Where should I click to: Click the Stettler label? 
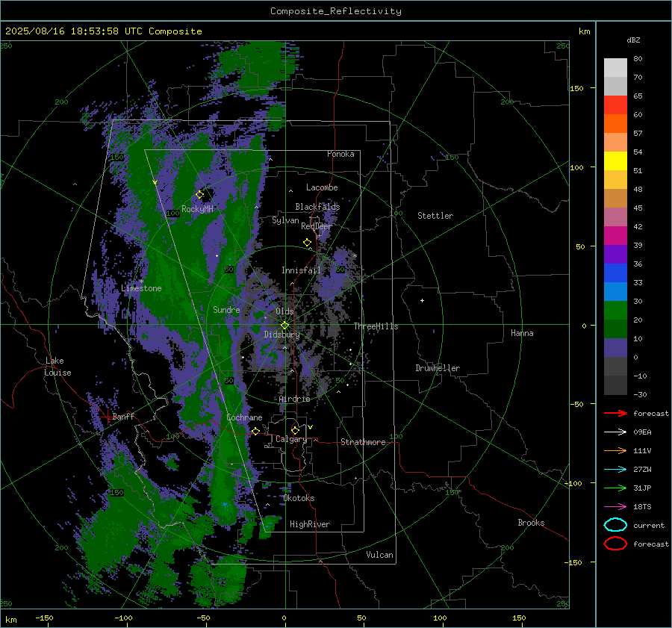point(435,216)
